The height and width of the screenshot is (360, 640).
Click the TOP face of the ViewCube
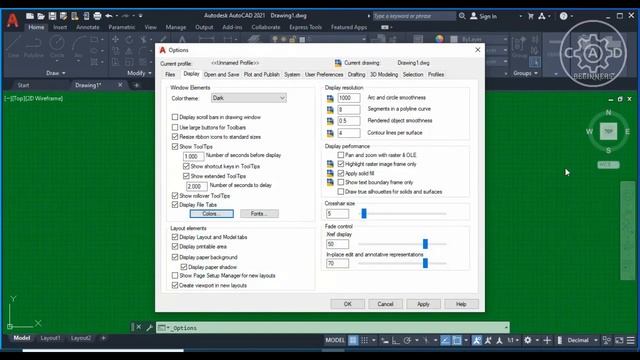608,131
